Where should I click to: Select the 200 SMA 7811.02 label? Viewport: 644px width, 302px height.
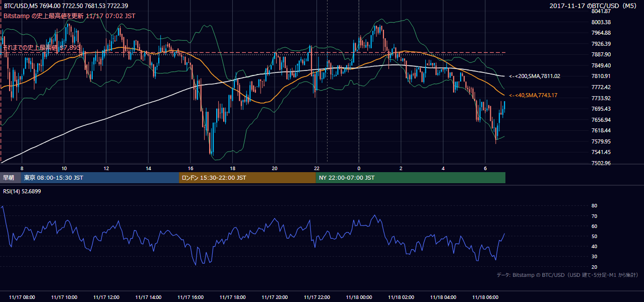coord(535,76)
